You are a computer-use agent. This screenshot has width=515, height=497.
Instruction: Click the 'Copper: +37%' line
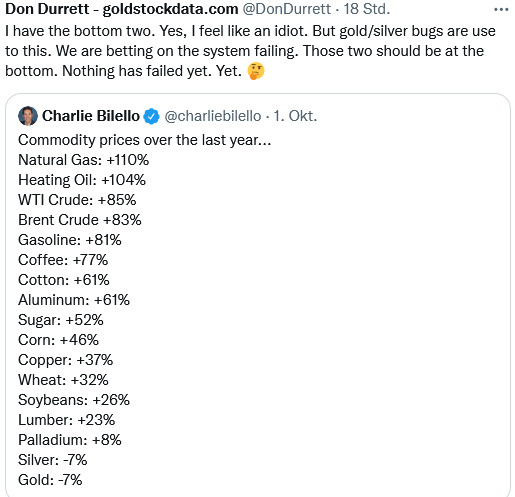pos(66,360)
